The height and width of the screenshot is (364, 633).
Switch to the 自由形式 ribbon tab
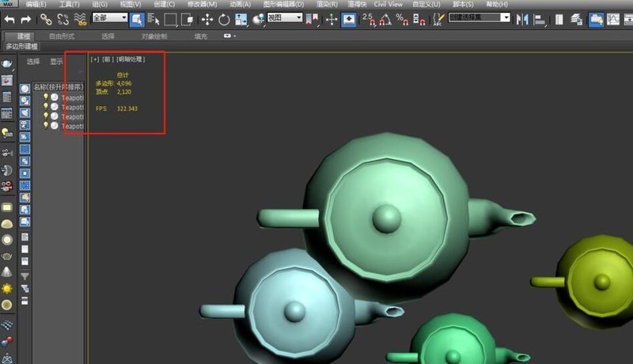pos(63,36)
